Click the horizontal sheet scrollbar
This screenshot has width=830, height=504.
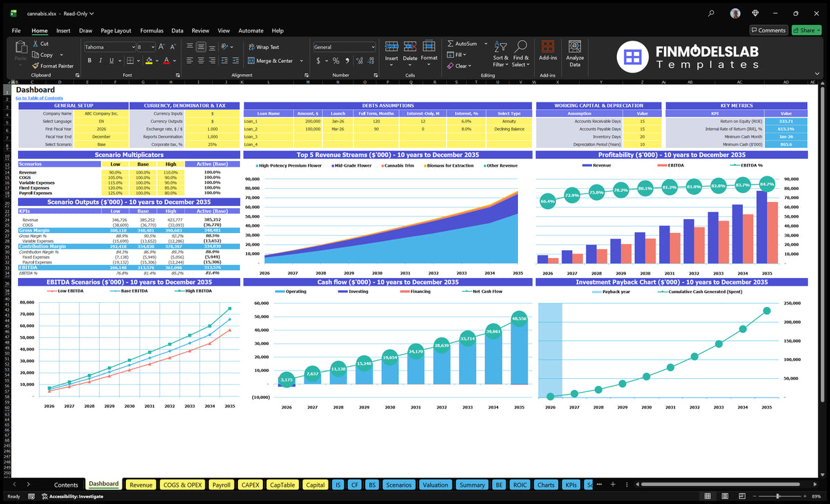coord(719,485)
